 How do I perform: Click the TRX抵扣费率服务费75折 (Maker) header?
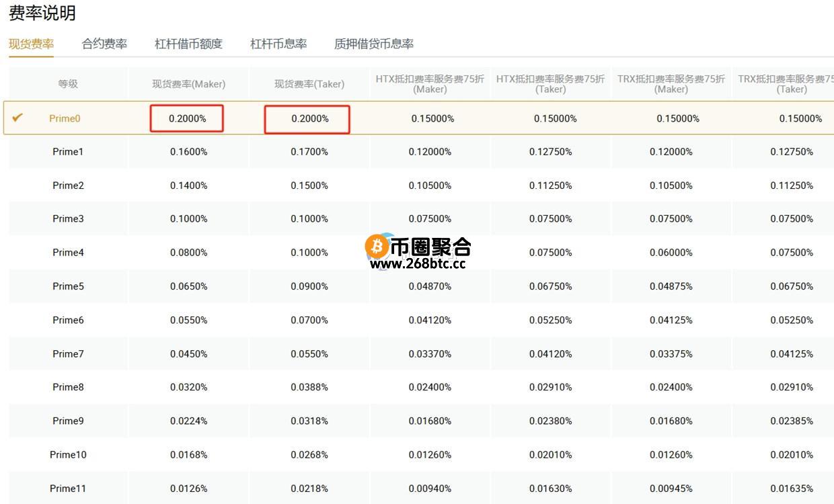click(x=671, y=84)
